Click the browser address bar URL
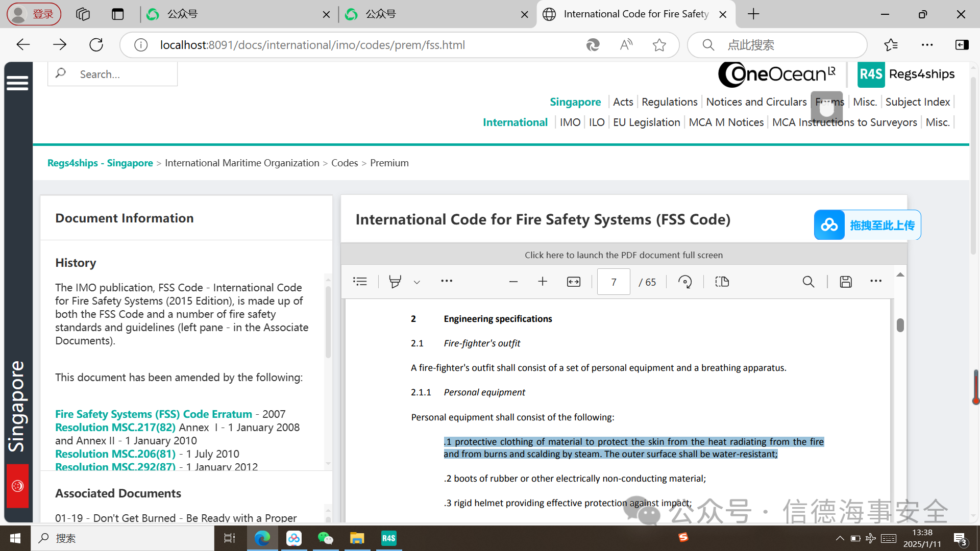980x551 pixels. point(312,45)
